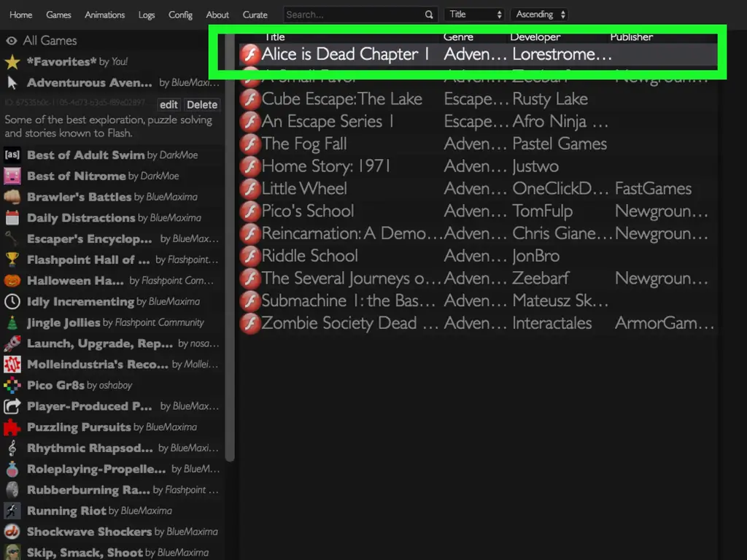Click the edit playlist button
The image size is (747, 560).
click(x=169, y=105)
